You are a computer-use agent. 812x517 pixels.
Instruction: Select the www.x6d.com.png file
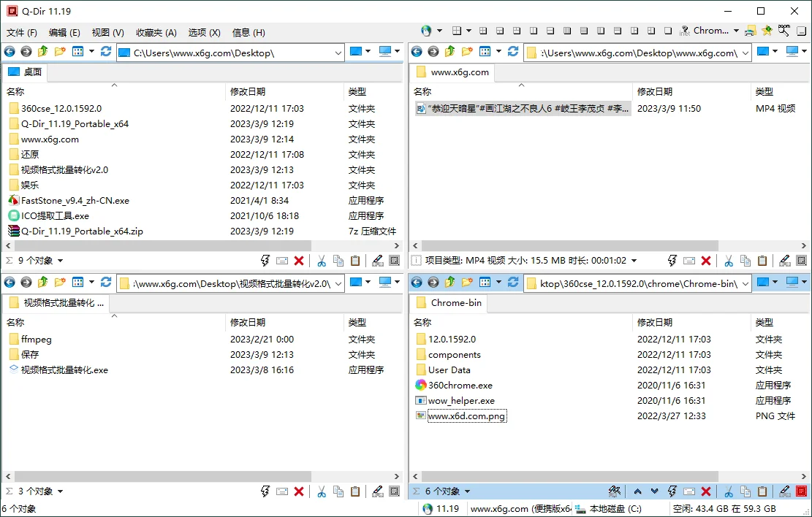[468, 416]
